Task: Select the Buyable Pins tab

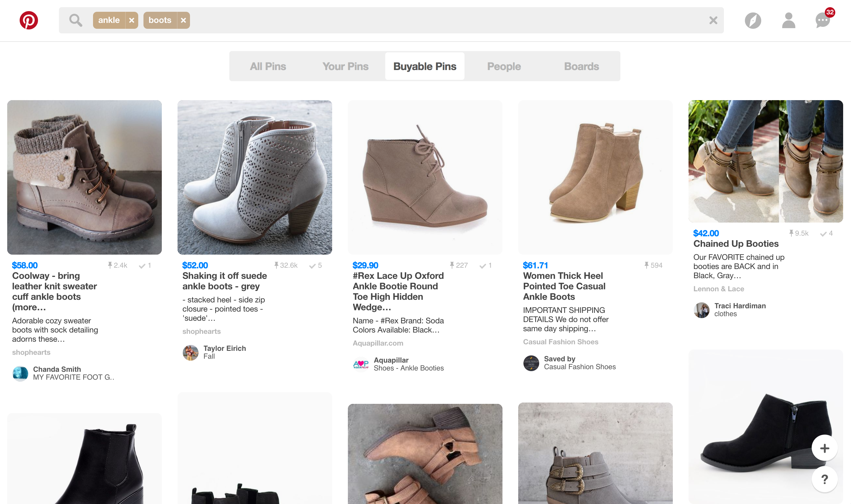Action: (x=425, y=66)
